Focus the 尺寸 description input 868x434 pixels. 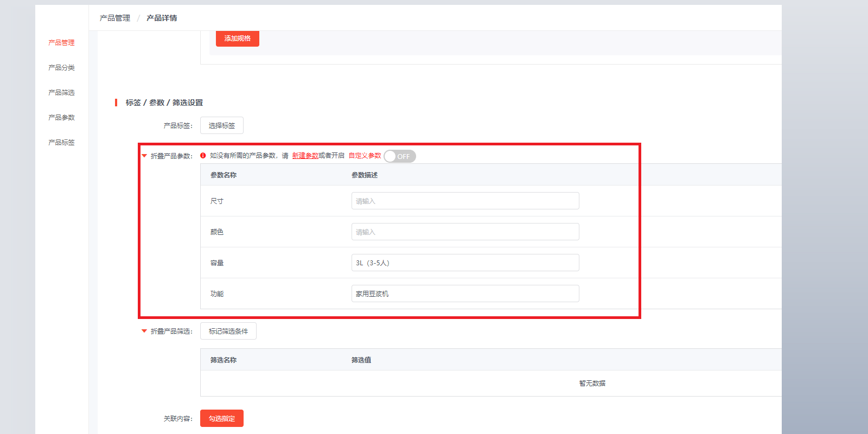click(465, 201)
